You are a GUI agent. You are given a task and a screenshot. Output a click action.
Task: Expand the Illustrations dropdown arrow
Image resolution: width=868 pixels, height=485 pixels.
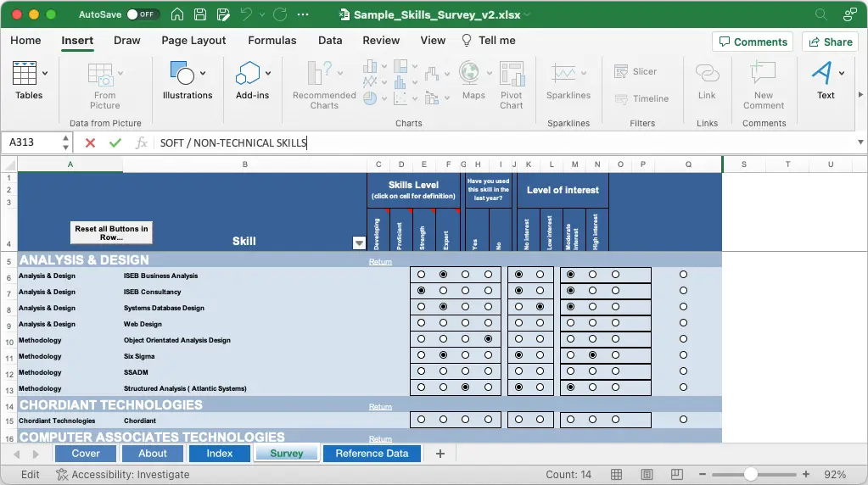203,73
